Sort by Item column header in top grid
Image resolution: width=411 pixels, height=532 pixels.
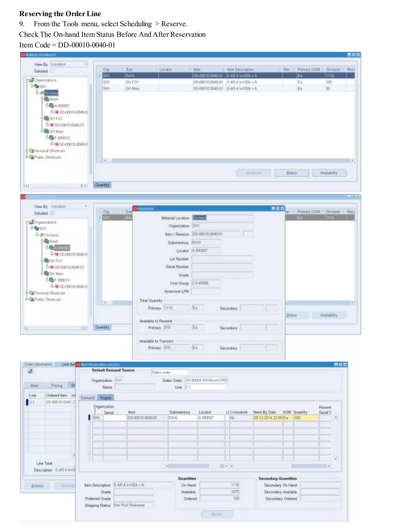pyautogui.click(x=208, y=69)
